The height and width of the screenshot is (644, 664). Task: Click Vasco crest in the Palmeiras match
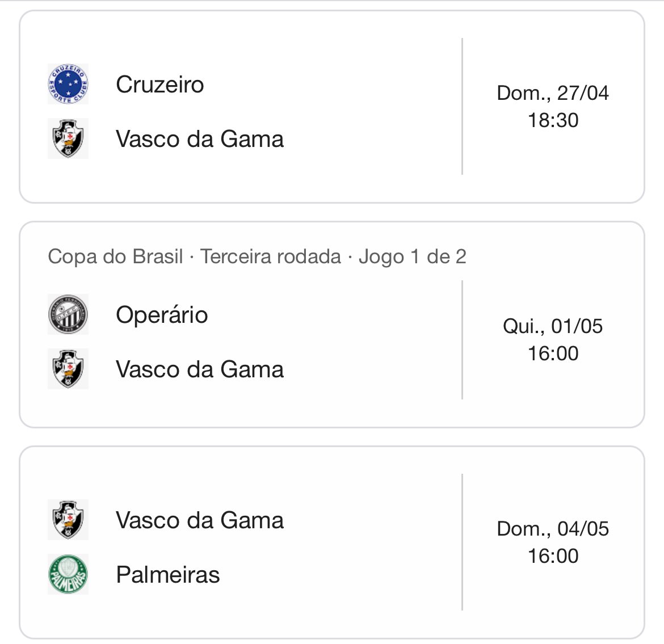tap(68, 520)
